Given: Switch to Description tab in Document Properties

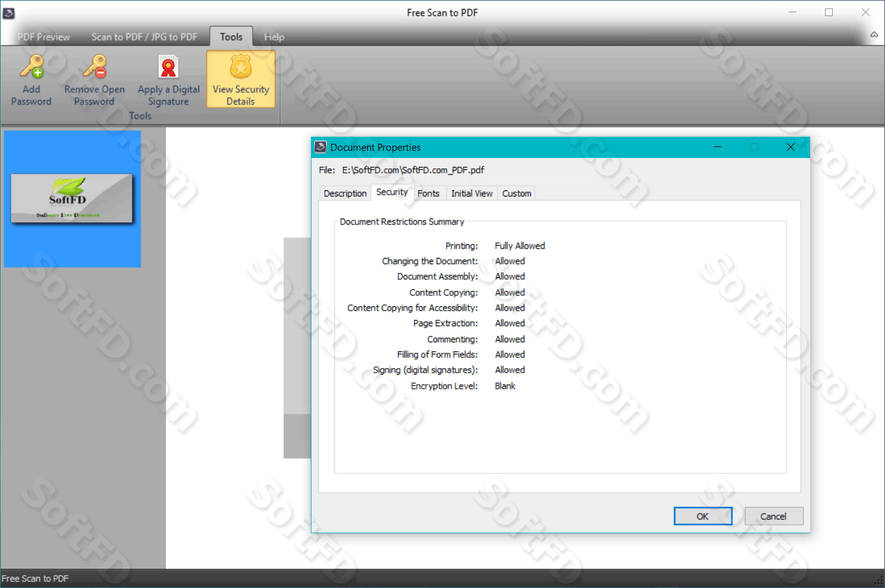Looking at the screenshot, I should 345,193.
